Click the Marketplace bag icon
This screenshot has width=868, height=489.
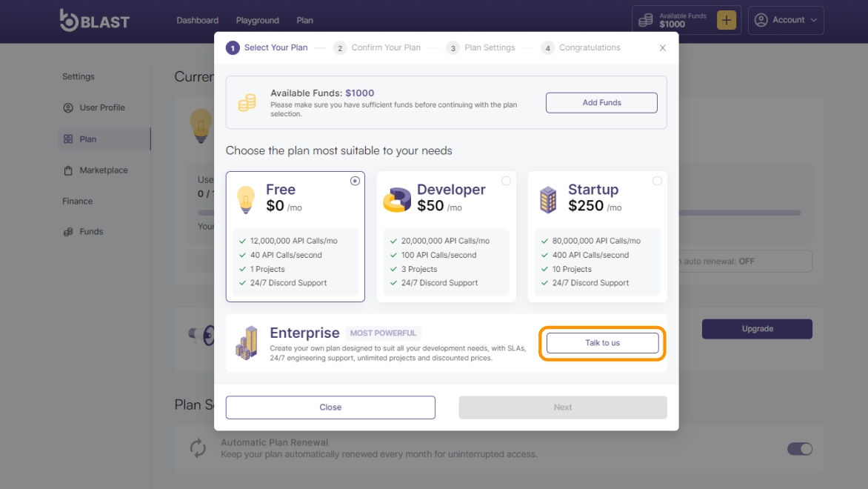coord(68,170)
